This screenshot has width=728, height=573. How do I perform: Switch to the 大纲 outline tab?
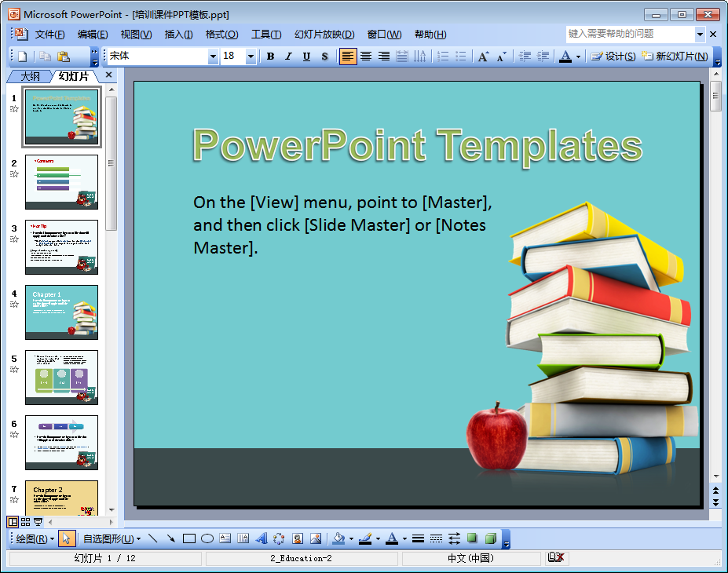pos(30,76)
